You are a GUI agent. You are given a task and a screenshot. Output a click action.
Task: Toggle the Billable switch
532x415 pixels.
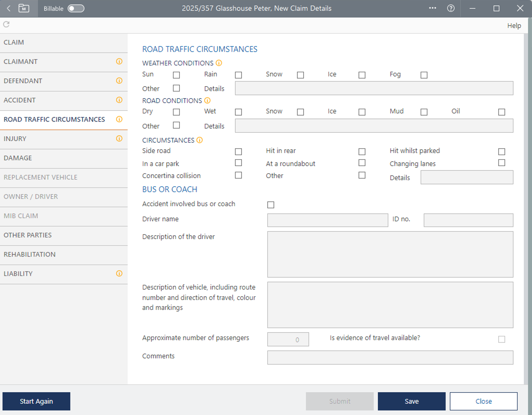pyautogui.click(x=76, y=8)
